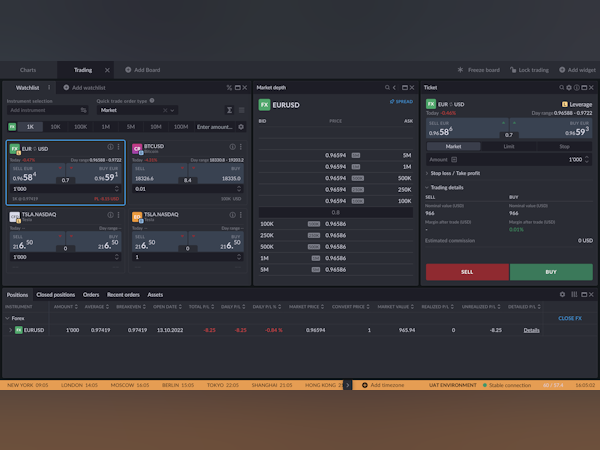
Task: Select the 10M amount preset
Action: (156, 127)
